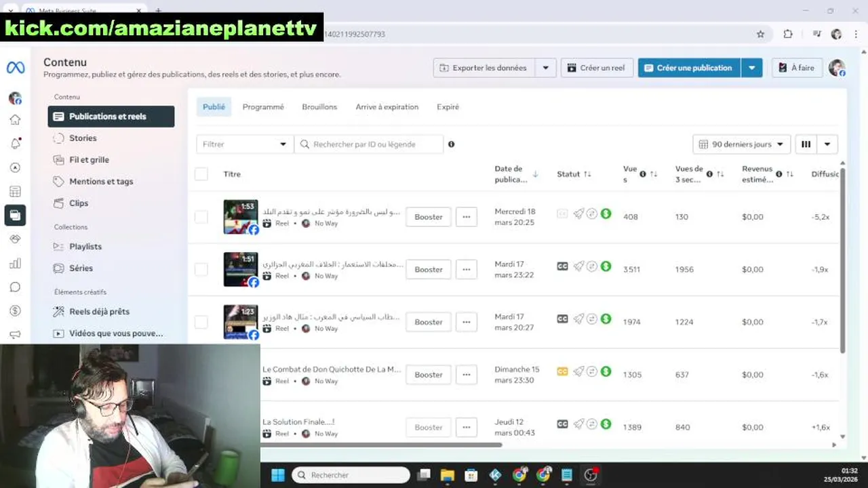This screenshot has height=488, width=868.
Task: Open the Inbox chat bubble icon
Action: (15, 287)
